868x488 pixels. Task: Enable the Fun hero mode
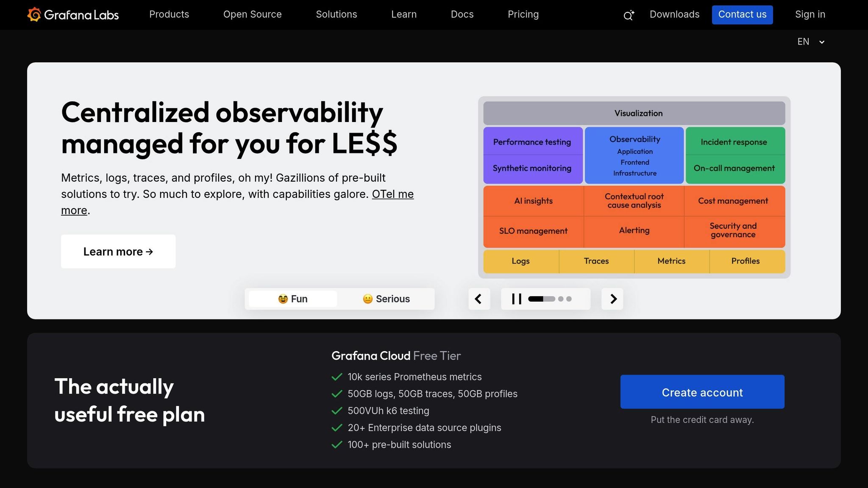(292, 299)
